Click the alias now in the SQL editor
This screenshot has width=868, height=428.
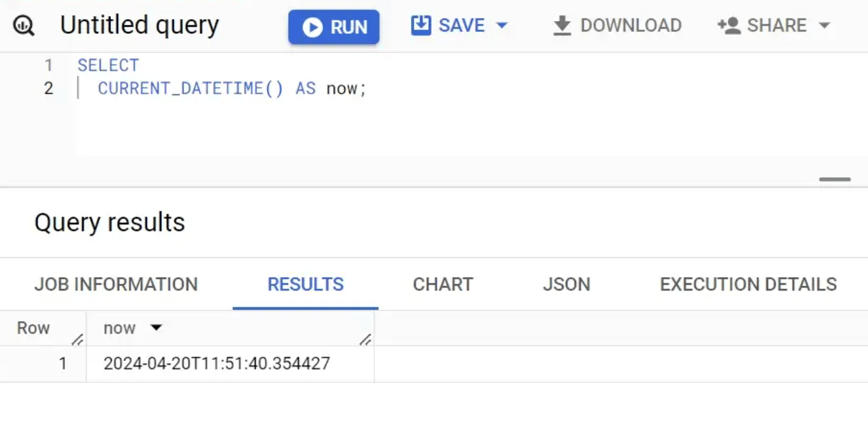pos(342,88)
